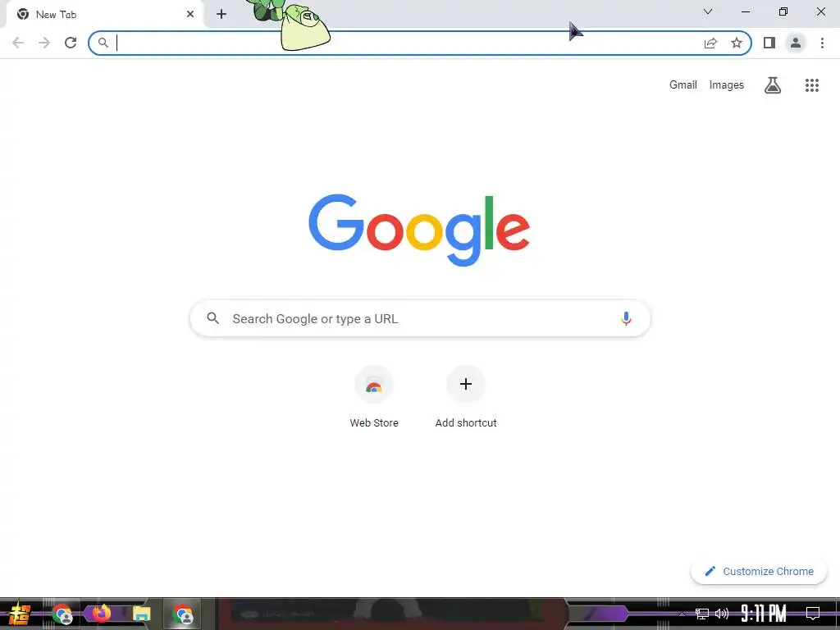This screenshot has height=630, width=840.
Task: Open the Start menu icon on taskbar
Action: [x=20, y=614]
